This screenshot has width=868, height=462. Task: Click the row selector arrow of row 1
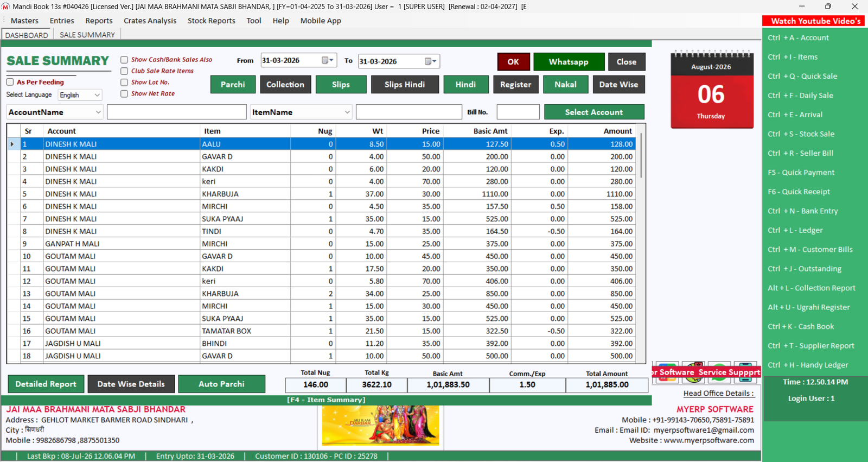point(12,144)
